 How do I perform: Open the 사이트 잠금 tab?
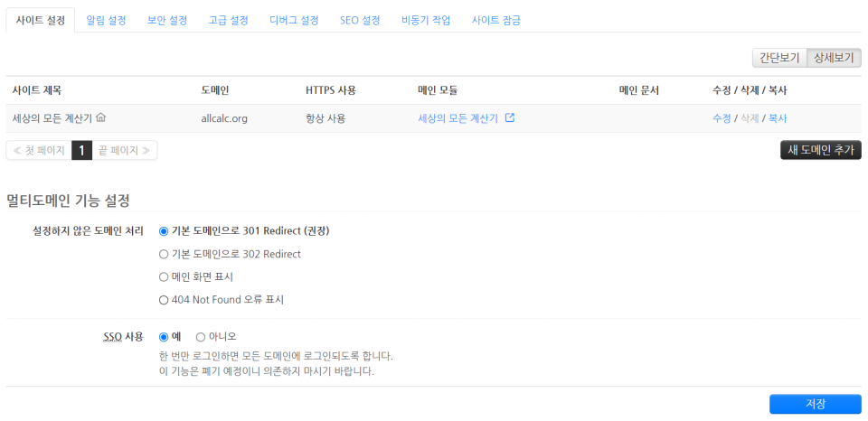coord(495,20)
